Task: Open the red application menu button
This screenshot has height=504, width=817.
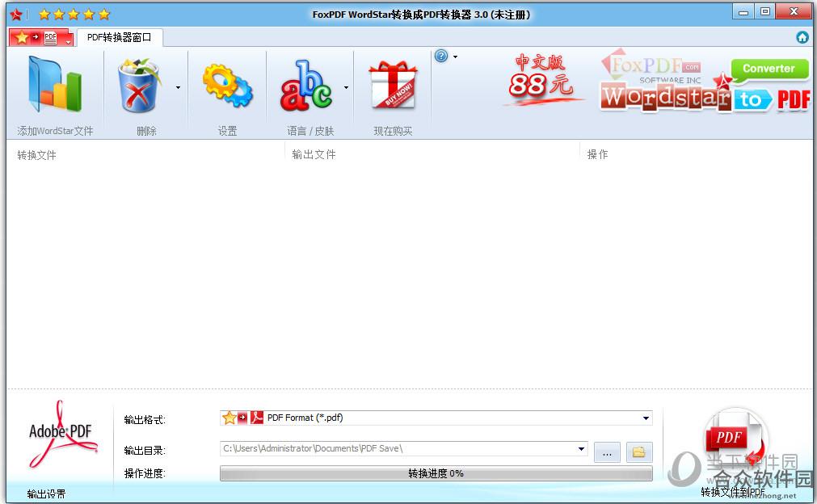Action: [x=41, y=37]
